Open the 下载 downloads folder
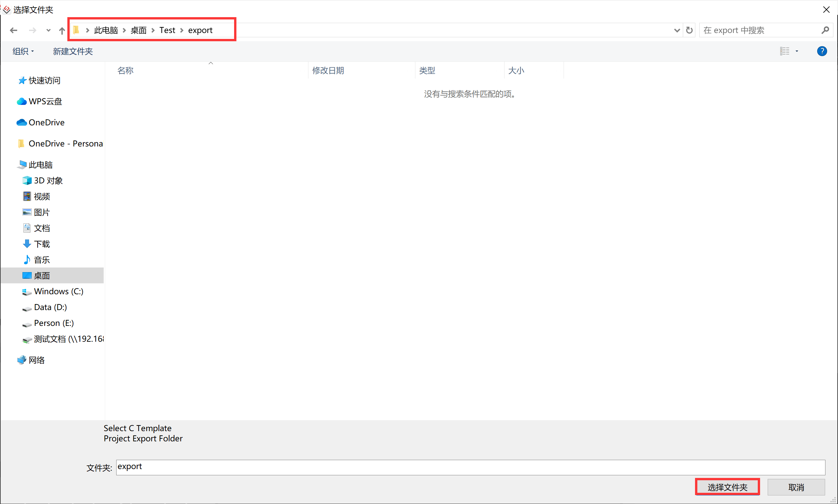The height and width of the screenshot is (504, 838). coord(42,244)
